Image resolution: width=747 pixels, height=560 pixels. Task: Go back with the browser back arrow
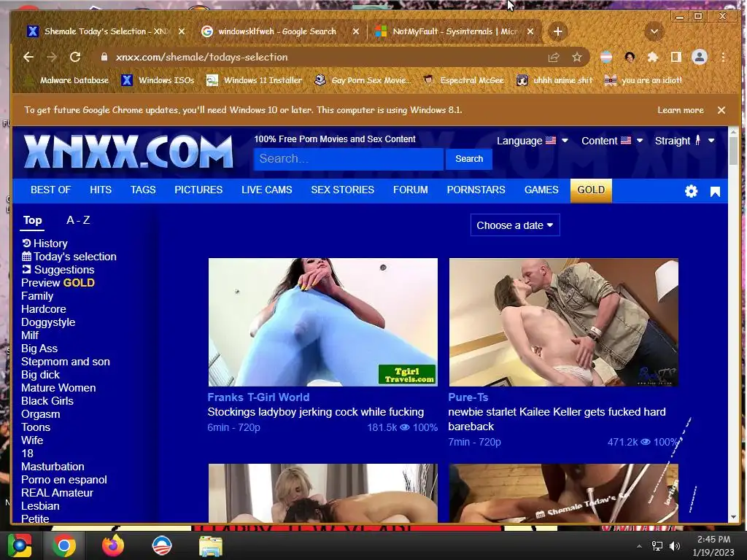tap(28, 57)
